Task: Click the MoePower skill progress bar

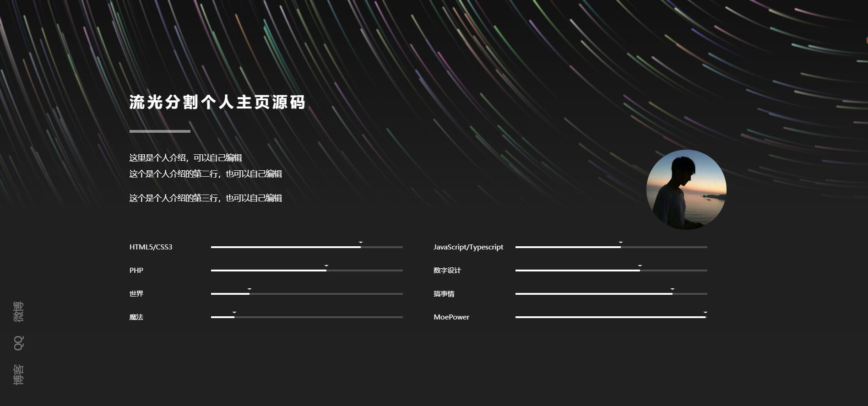Action: point(611,317)
